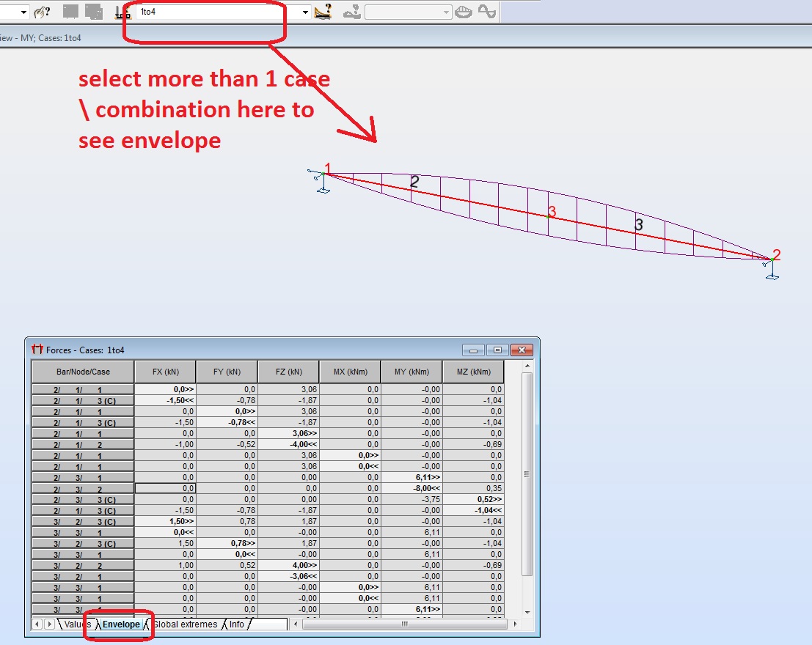812x645 pixels.
Task: Select the moving loads icon beside the bridge icon
Action: (353, 12)
